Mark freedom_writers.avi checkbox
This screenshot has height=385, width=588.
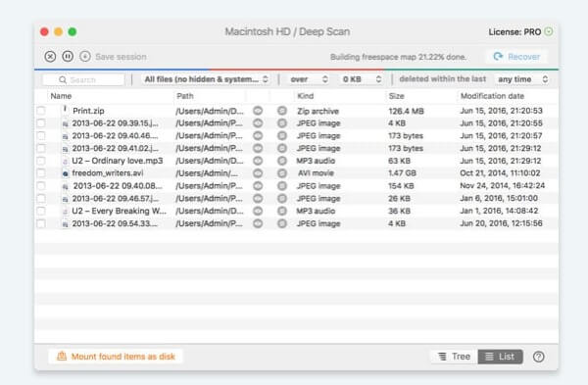(41, 173)
